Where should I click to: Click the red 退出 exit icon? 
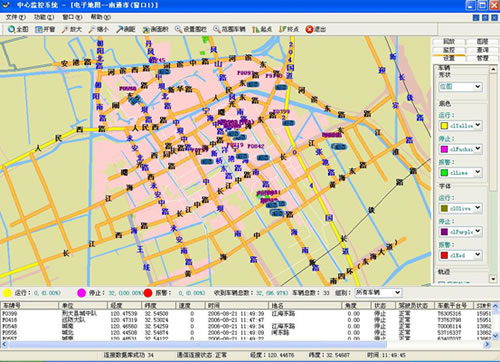click(309, 29)
